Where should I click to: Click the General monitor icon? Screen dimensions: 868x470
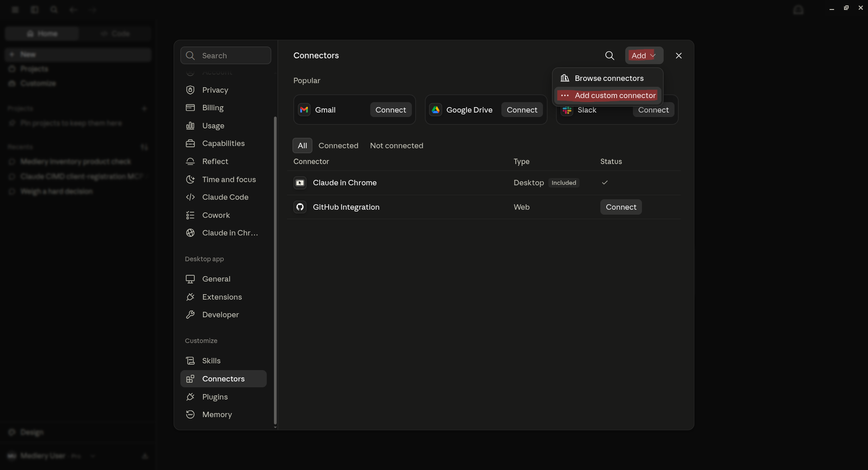(x=190, y=279)
